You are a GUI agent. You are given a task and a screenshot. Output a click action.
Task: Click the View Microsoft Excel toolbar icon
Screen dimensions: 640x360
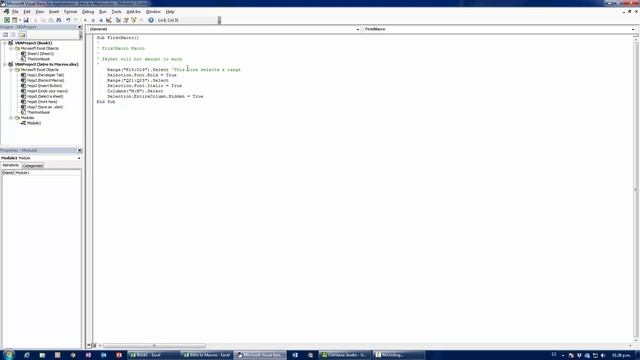point(7,20)
